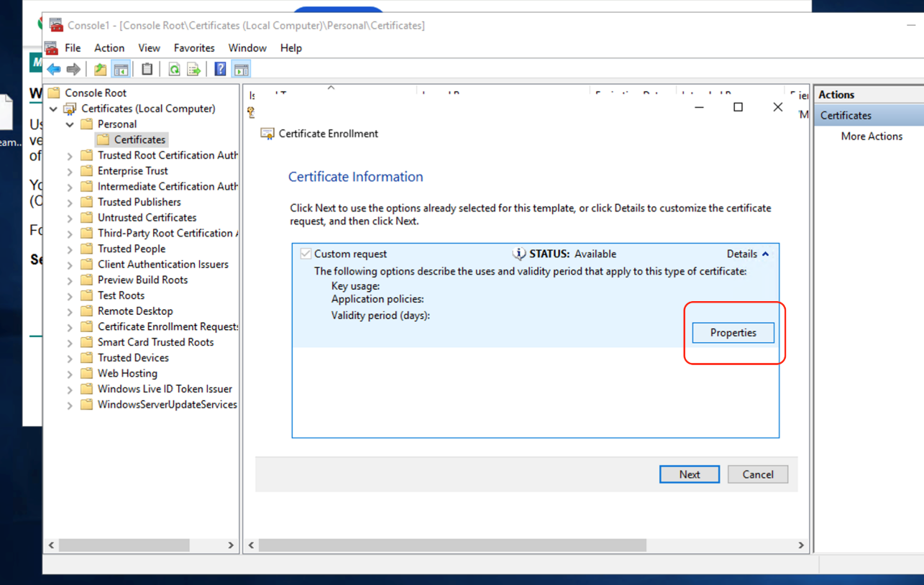Refresh the view with the toolbar icon
The width and height of the screenshot is (924, 585).
point(174,69)
